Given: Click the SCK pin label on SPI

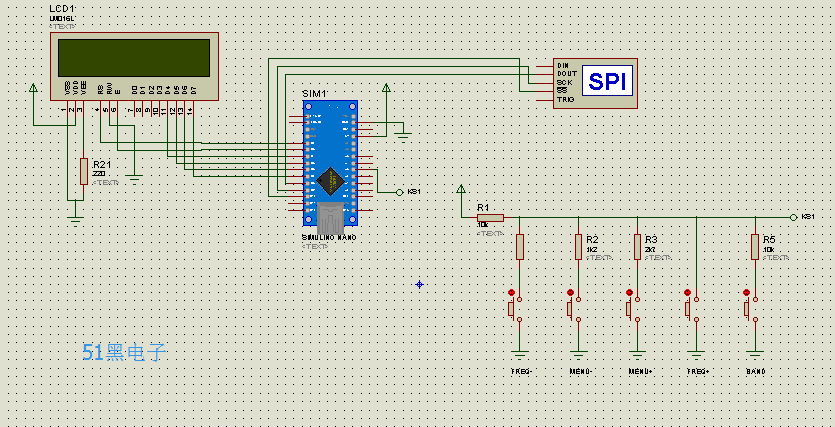Looking at the screenshot, I should [x=564, y=83].
